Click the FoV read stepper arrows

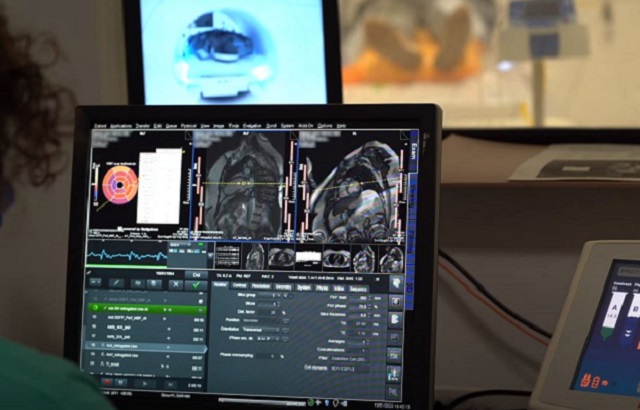point(370,298)
